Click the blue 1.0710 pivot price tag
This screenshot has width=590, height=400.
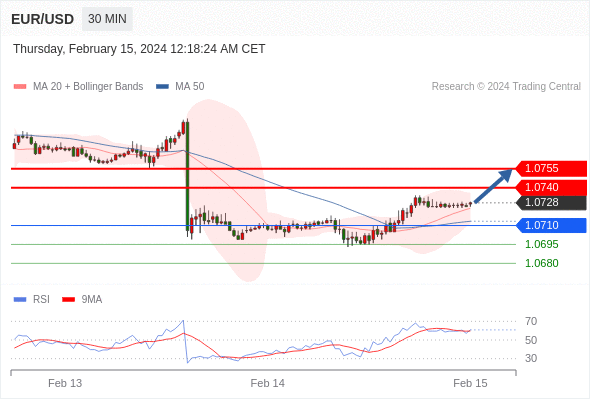pyautogui.click(x=551, y=225)
